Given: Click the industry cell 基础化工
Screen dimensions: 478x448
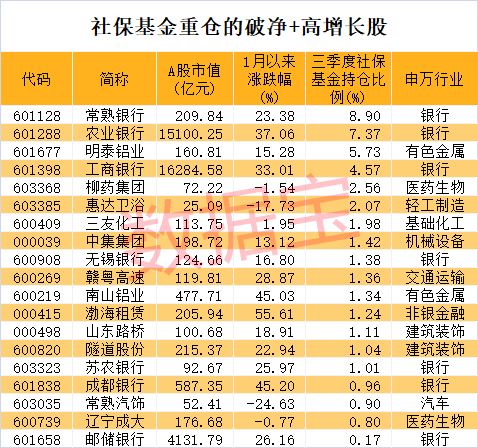Looking at the screenshot, I should [435, 223].
